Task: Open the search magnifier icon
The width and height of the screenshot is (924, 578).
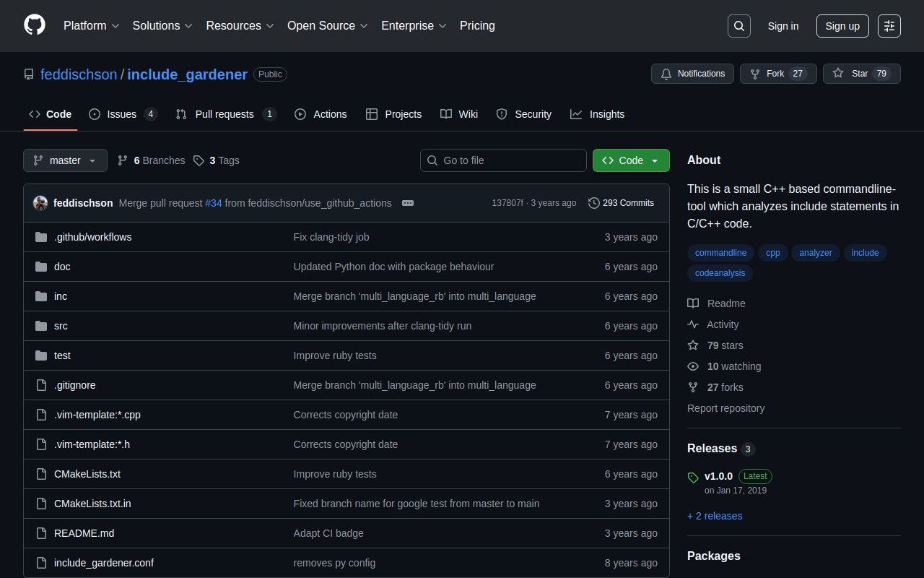Action: [x=739, y=26]
